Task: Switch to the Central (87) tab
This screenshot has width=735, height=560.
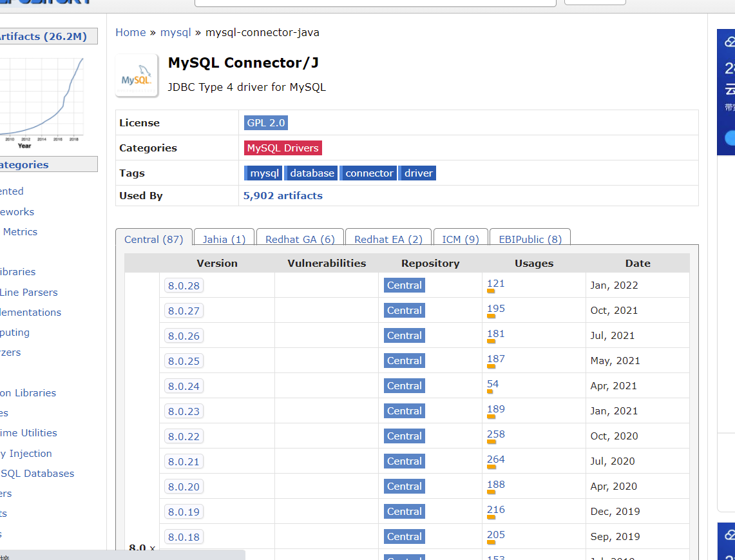Action: pyautogui.click(x=154, y=238)
